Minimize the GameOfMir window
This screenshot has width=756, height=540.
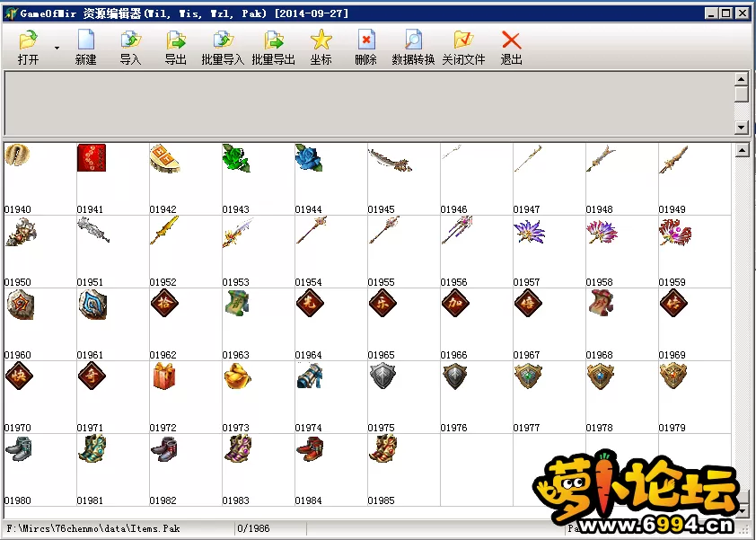pos(711,13)
